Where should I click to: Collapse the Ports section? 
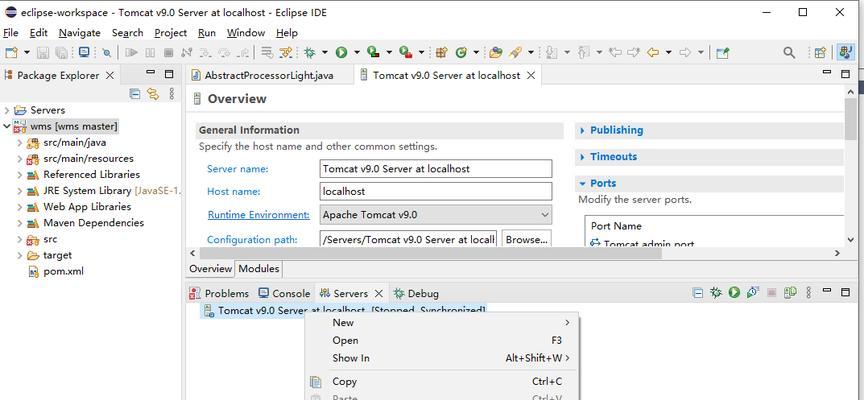[582, 183]
